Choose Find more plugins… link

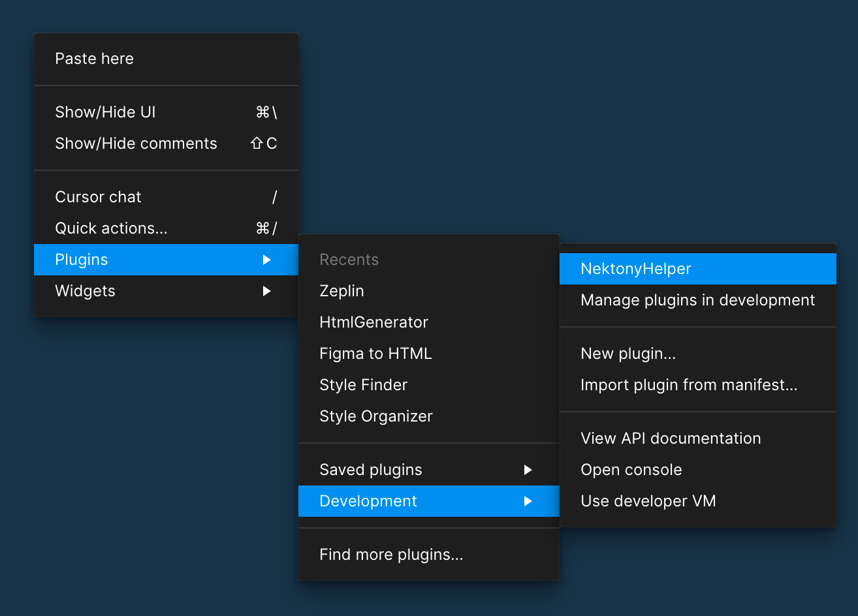pyautogui.click(x=391, y=555)
